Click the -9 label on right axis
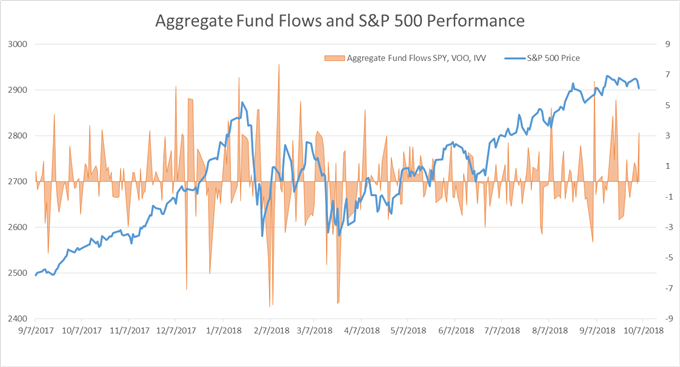This screenshot has width=680, height=367. 669,319
